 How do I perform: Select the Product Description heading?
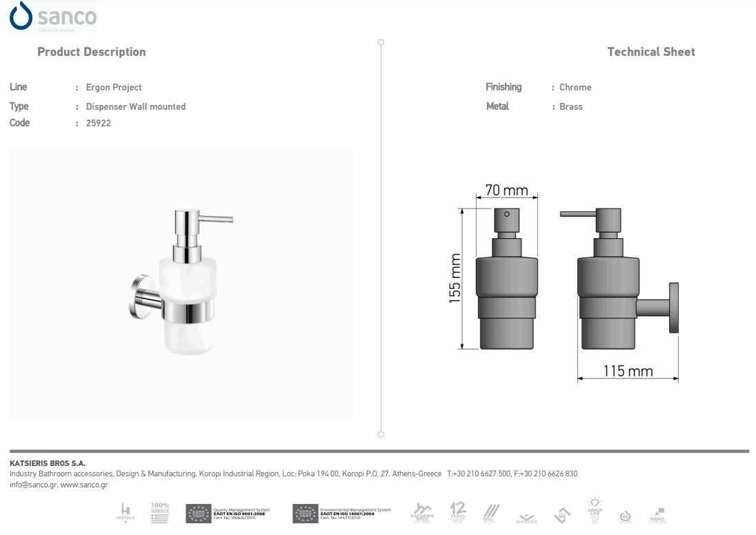91,52
